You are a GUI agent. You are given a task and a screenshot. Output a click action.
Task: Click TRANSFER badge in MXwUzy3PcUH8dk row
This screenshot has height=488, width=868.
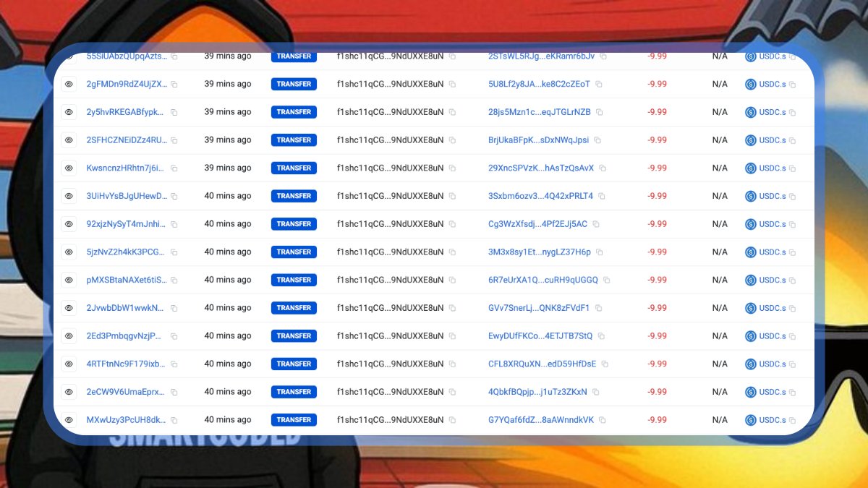pos(294,420)
